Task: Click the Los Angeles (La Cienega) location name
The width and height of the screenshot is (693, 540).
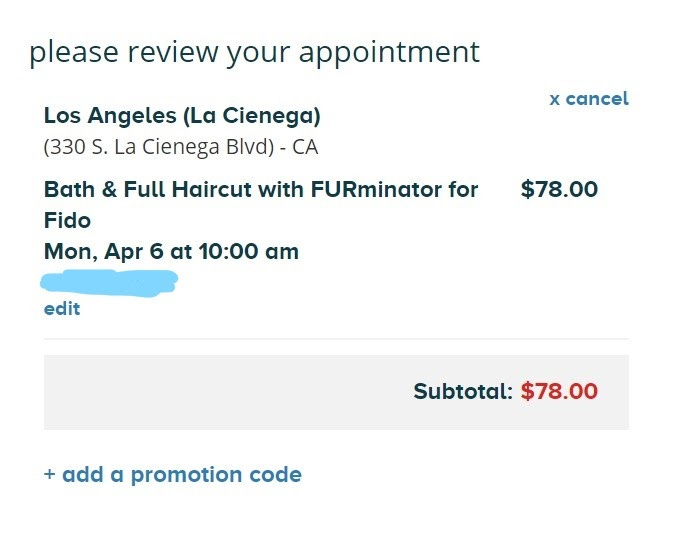Action: 182,116
